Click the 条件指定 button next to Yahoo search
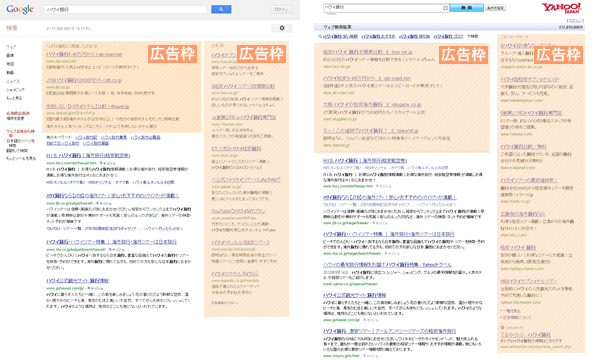The image size is (600, 360). coord(495,8)
